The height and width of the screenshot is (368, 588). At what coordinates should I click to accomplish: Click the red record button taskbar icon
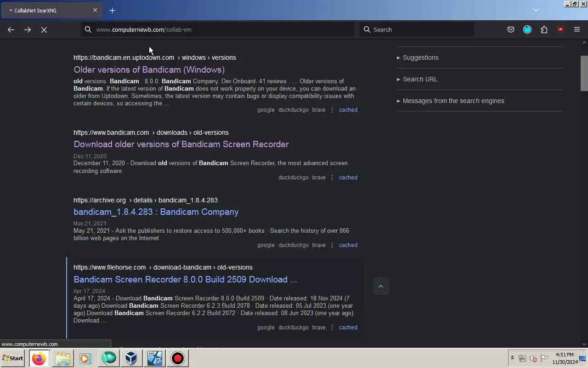pos(178,358)
